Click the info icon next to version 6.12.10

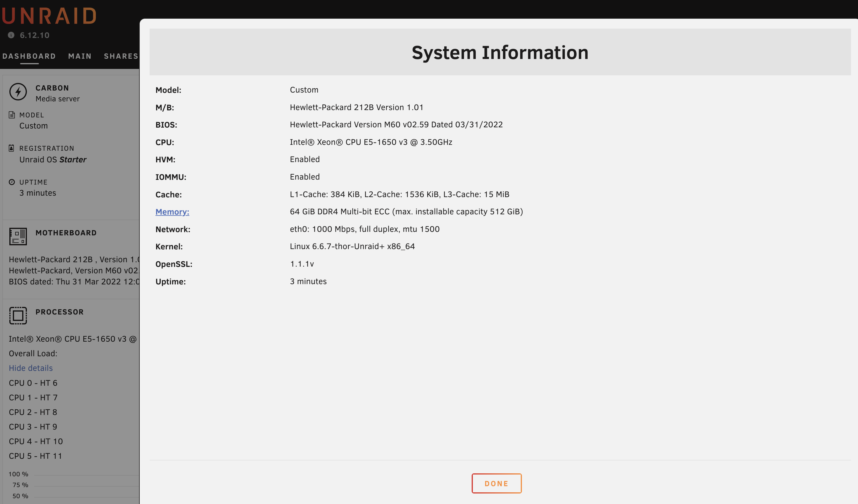11,35
